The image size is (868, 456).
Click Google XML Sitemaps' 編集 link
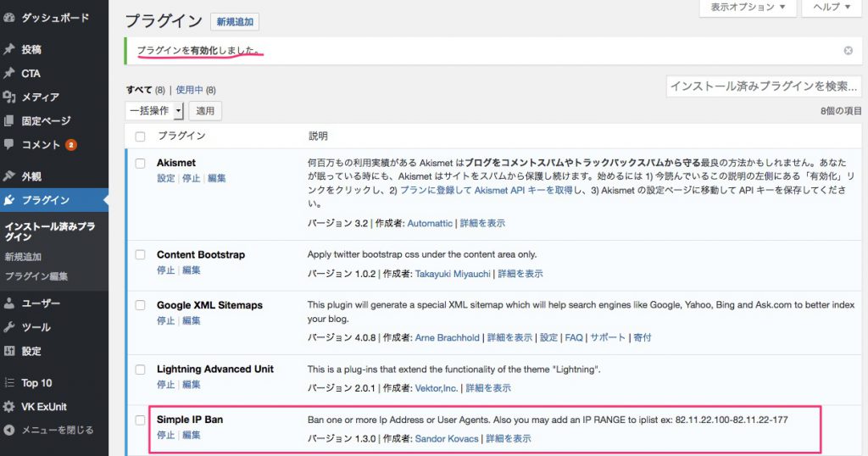click(191, 320)
